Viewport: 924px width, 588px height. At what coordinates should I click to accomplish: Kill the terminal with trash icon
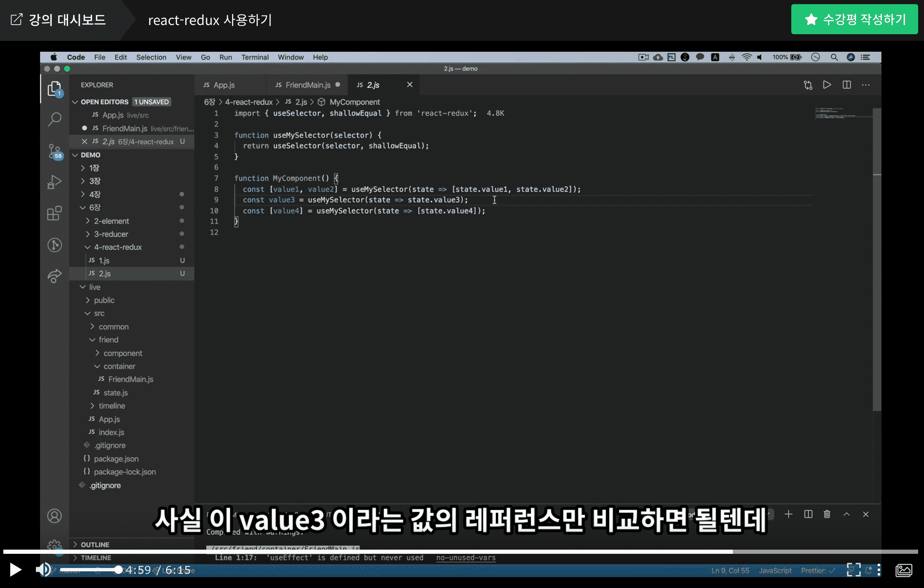827,514
